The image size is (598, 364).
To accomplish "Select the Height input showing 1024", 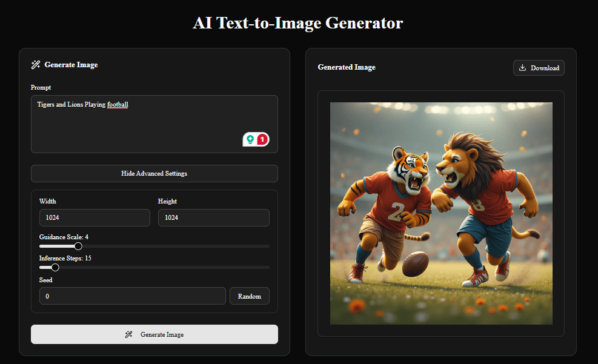I will (x=213, y=217).
